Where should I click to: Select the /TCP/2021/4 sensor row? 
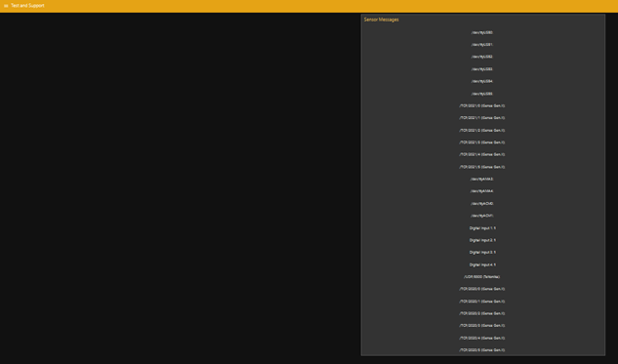point(482,155)
